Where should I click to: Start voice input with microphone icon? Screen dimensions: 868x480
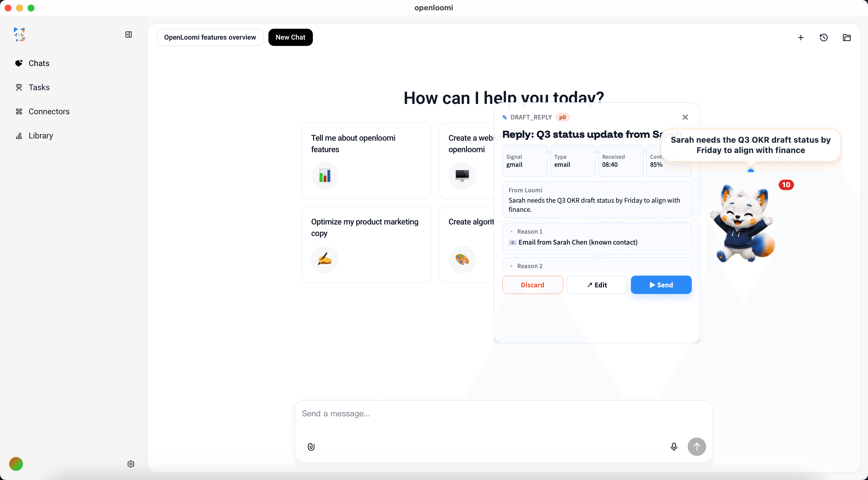click(674, 447)
